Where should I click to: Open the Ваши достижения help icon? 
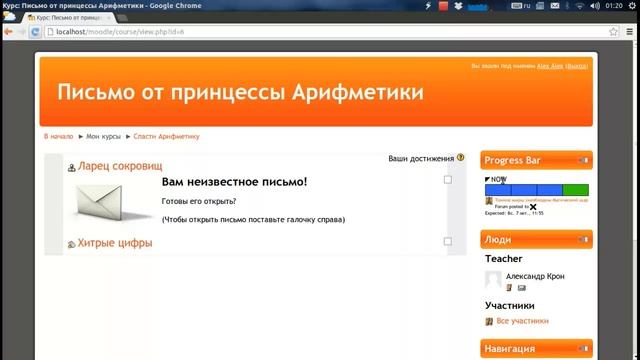460,157
